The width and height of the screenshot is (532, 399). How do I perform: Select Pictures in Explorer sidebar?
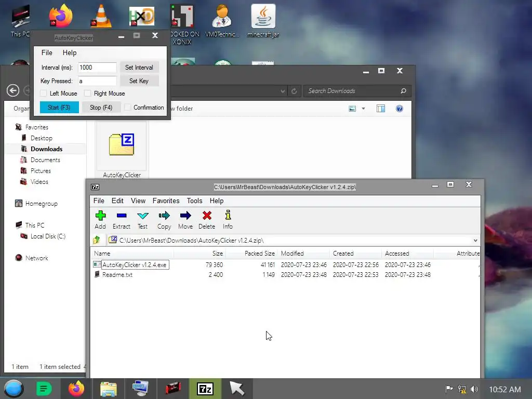(x=41, y=170)
